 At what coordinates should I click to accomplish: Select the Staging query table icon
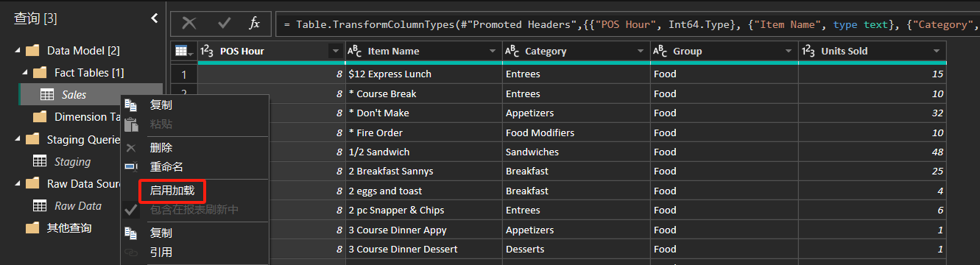click(x=40, y=161)
